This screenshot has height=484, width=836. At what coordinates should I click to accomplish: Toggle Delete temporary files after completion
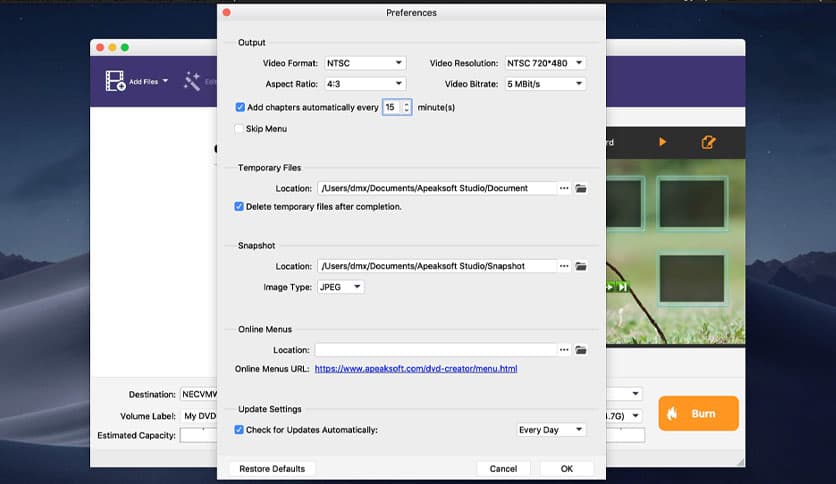239,206
